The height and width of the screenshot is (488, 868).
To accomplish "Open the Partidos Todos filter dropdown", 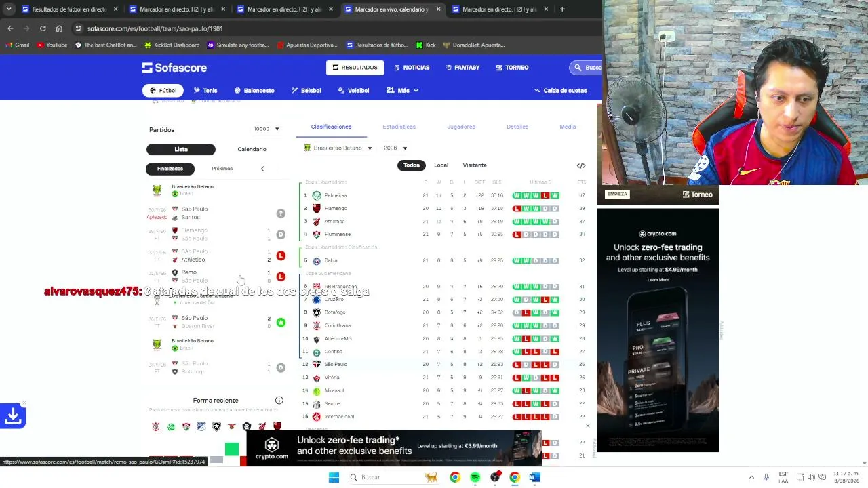I will [x=267, y=129].
